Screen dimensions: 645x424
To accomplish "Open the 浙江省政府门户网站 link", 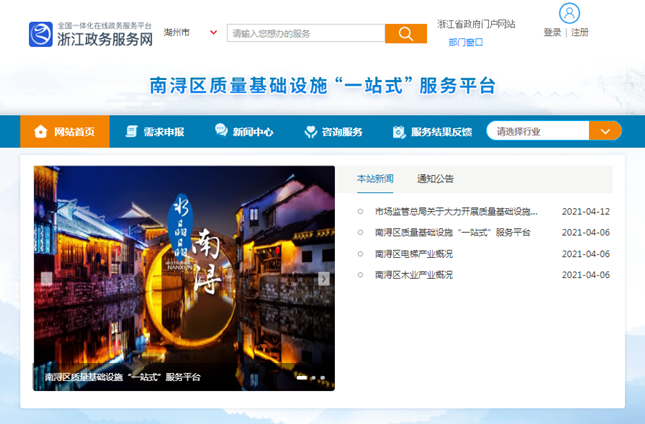I will (476, 24).
